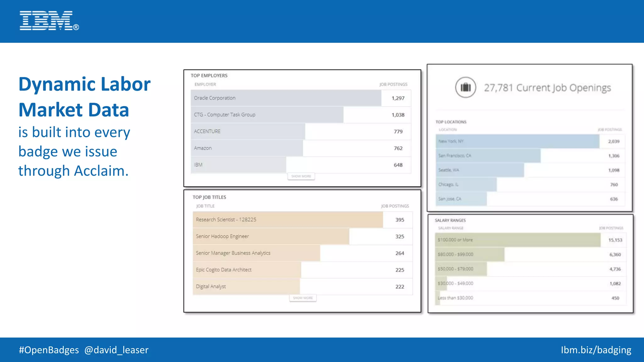Viewport: 644px width, 362px height.
Task: Click the @david_leaser Twitter handle
Action: 116,350
